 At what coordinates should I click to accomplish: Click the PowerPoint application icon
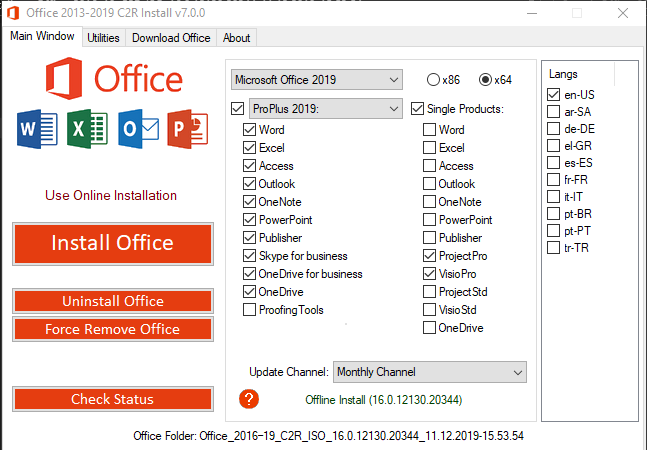coord(188,129)
